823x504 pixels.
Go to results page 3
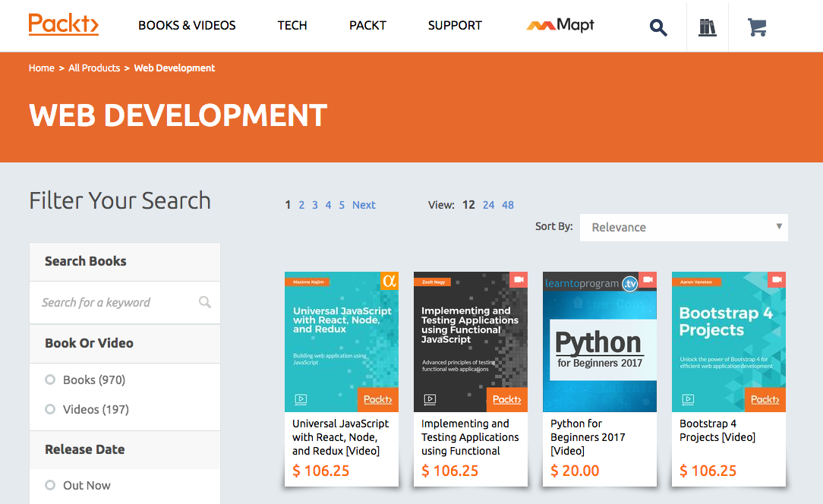point(315,205)
